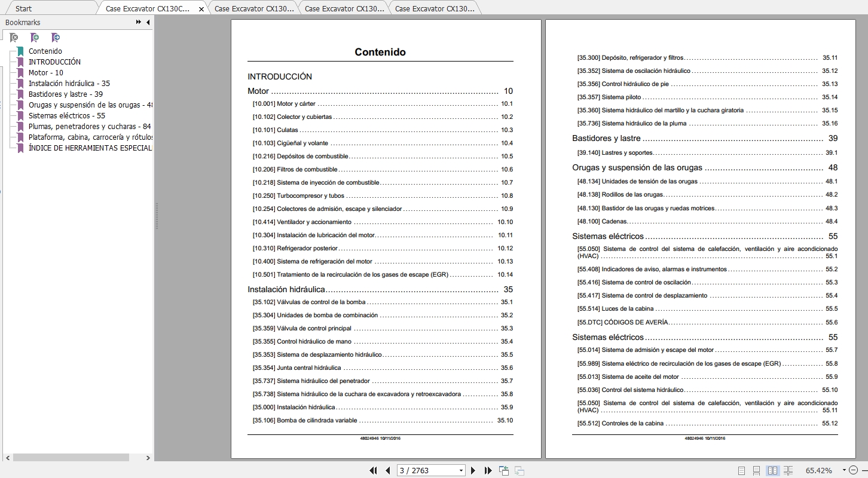Viewport: 868px width, 478px height.
Task: Click the bookmark go-to arrow icon
Action: click(56, 38)
